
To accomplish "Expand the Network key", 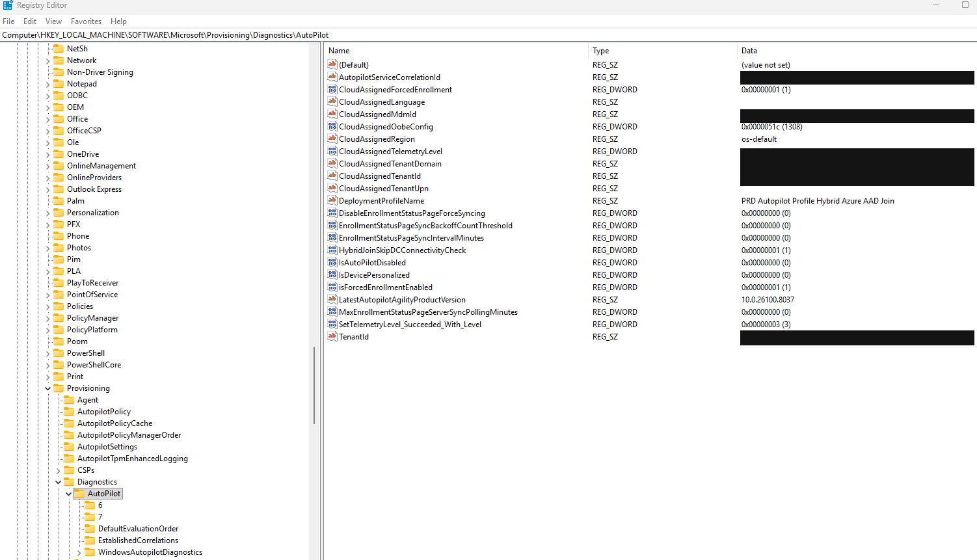I will [48, 60].
